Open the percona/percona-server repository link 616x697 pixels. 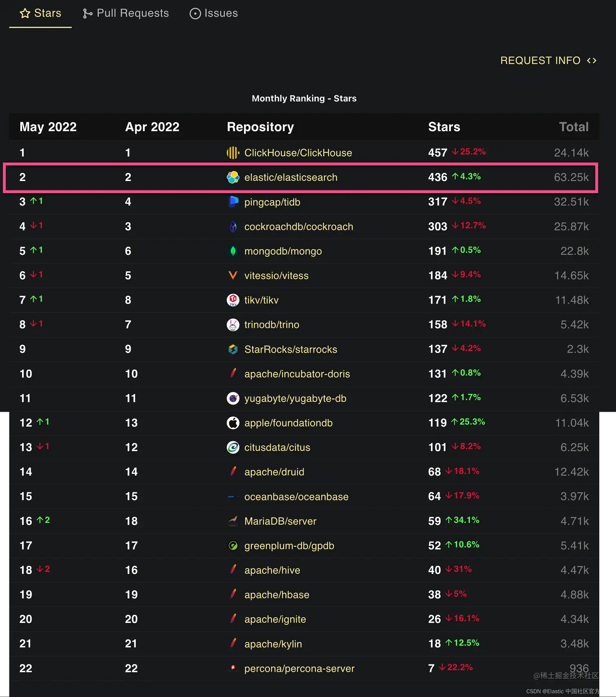pyautogui.click(x=299, y=668)
